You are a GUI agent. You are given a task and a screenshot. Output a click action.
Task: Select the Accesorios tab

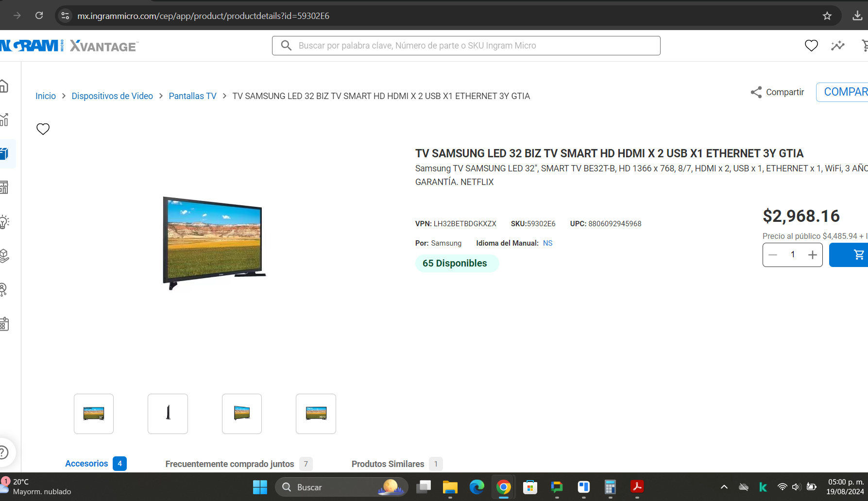pos(96,464)
